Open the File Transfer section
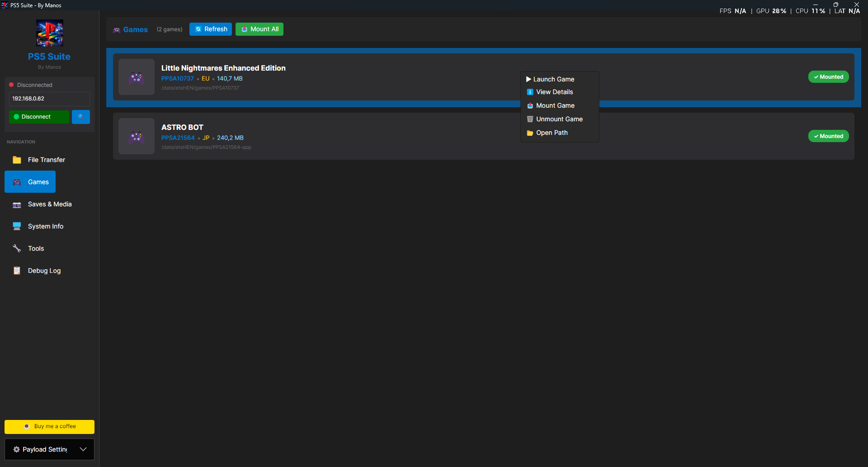This screenshot has height=467, width=868. (x=39, y=160)
